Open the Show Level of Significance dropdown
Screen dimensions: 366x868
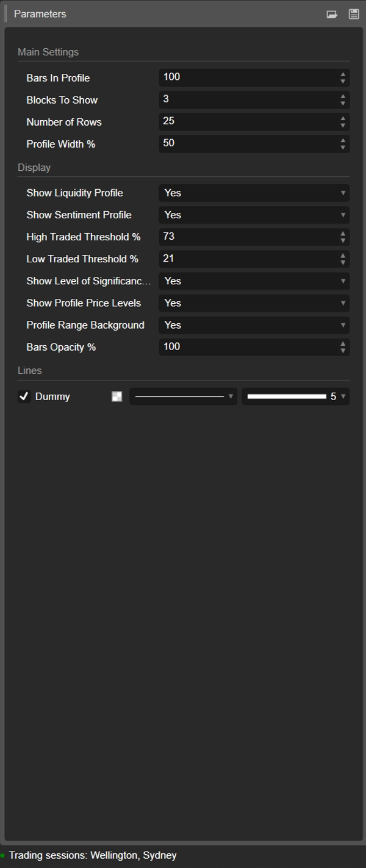click(342, 281)
